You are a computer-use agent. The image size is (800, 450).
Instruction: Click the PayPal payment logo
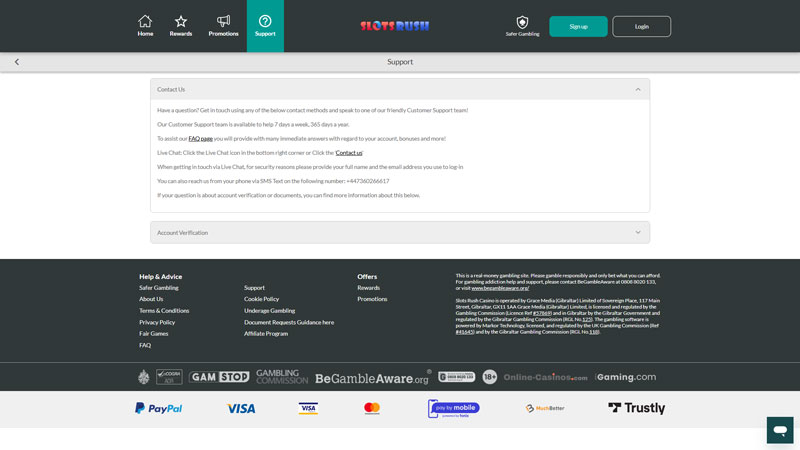click(x=158, y=408)
